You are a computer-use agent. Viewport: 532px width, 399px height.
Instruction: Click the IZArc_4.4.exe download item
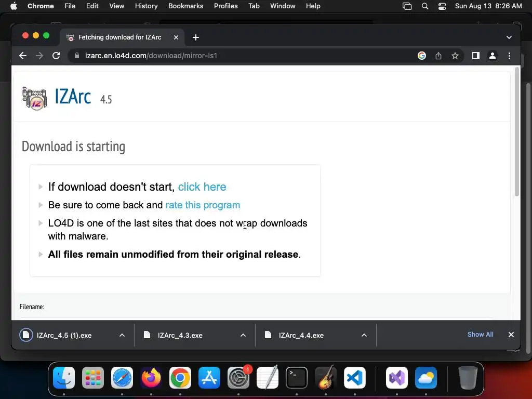click(x=301, y=335)
